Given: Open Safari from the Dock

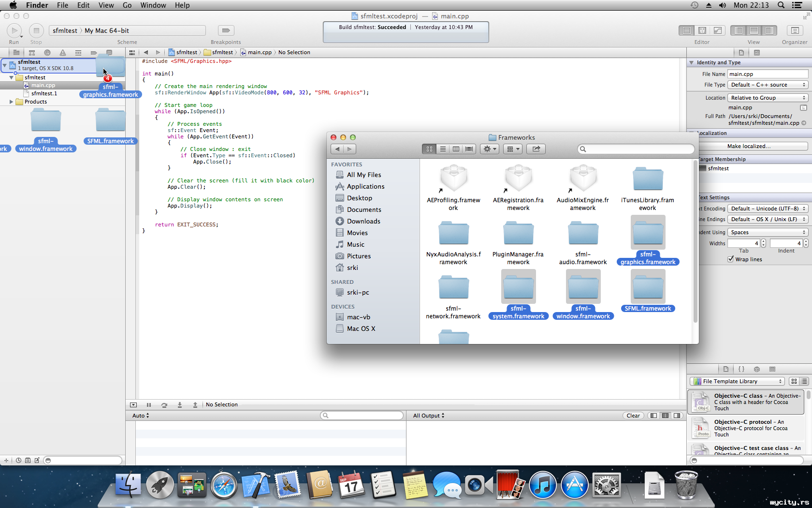Looking at the screenshot, I should pos(224,485).
